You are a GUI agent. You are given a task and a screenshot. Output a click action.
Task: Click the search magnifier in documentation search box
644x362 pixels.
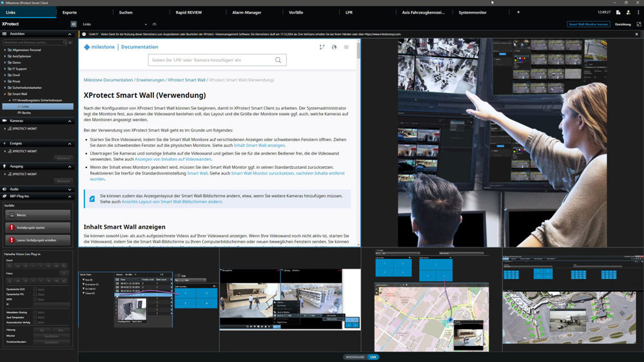tap(278, 60)
